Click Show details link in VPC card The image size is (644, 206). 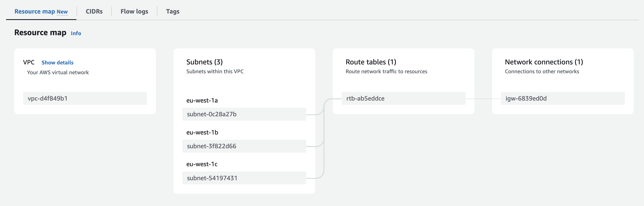click(57, 62)
